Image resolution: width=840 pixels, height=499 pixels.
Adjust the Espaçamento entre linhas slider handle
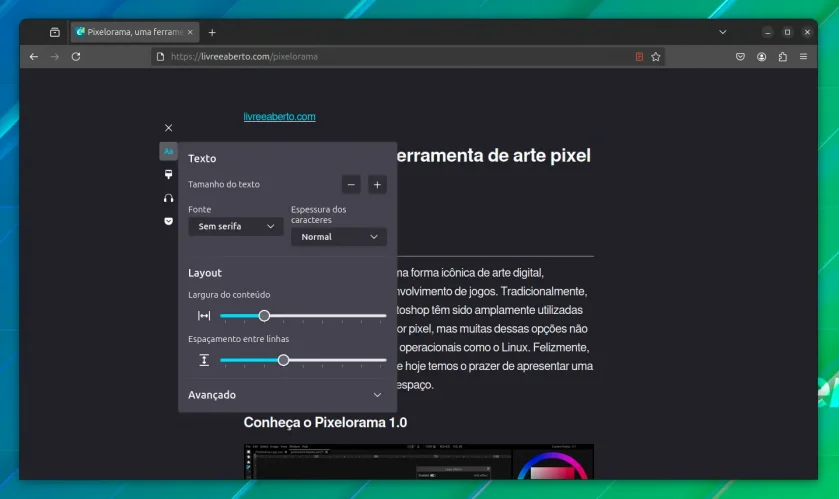283,360
